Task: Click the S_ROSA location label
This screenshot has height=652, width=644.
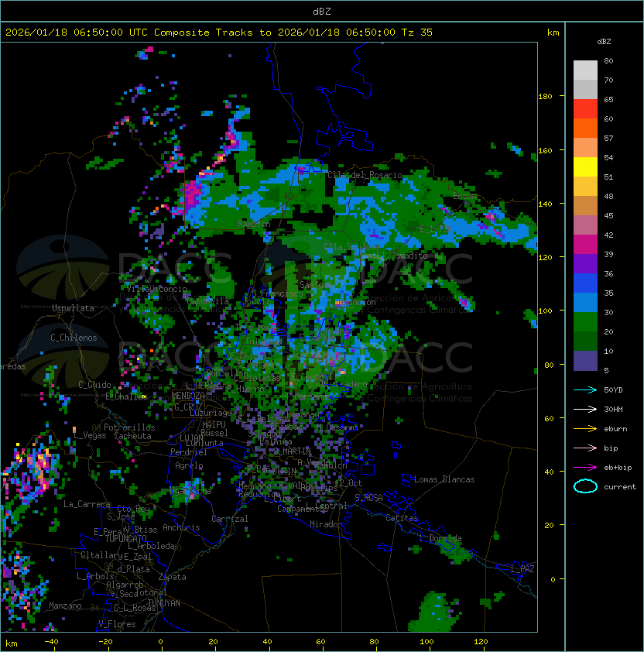Action: [368, 498]
